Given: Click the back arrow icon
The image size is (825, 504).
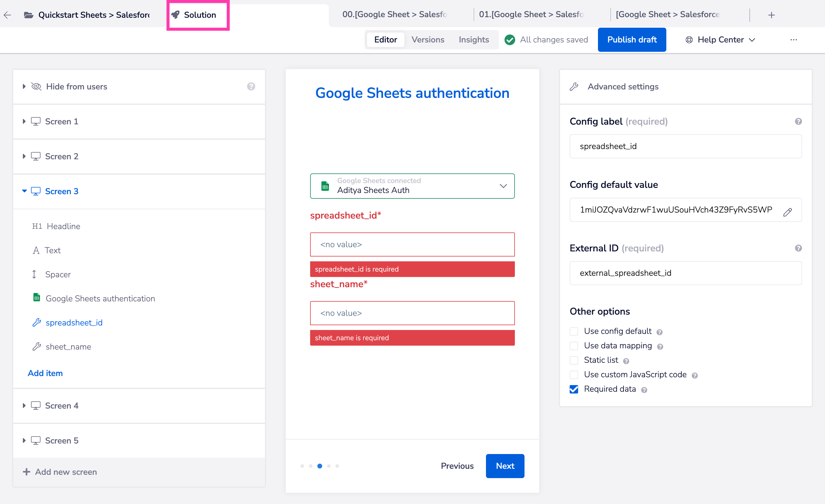Looking at the screenshot, I should tap(7, 15).
